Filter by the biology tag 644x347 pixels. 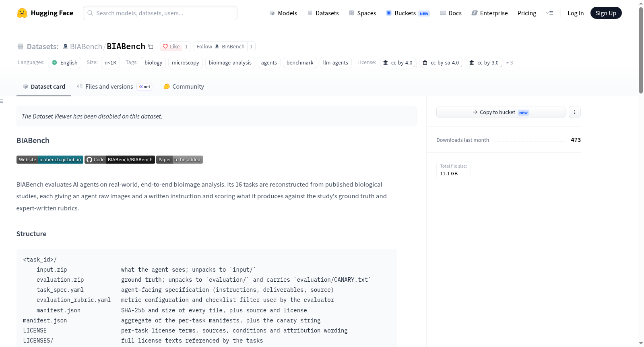coord(153,62)
